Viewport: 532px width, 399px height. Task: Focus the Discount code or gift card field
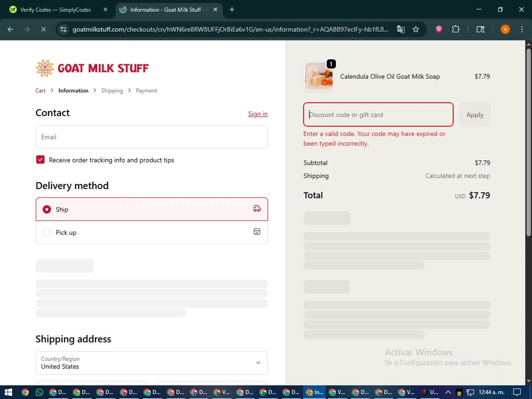[378, 115]
